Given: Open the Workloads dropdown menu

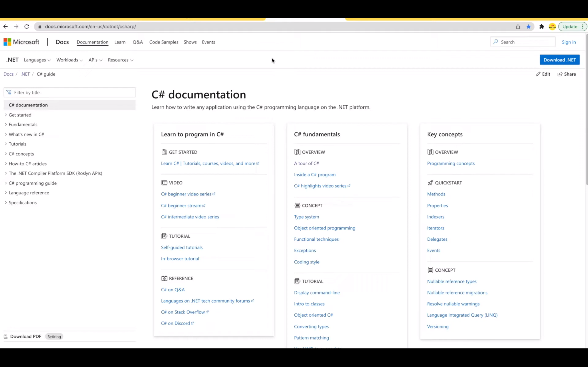Looking at the screenshot, I should click(70, 60).
